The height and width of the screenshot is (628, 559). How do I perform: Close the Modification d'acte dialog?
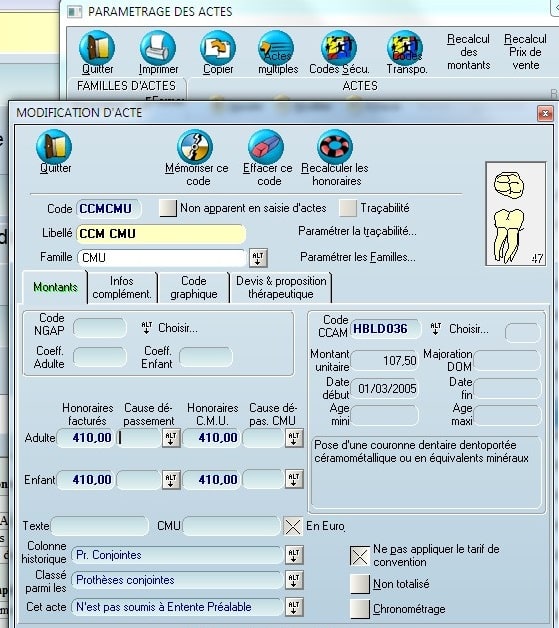[x=545, y=114]
